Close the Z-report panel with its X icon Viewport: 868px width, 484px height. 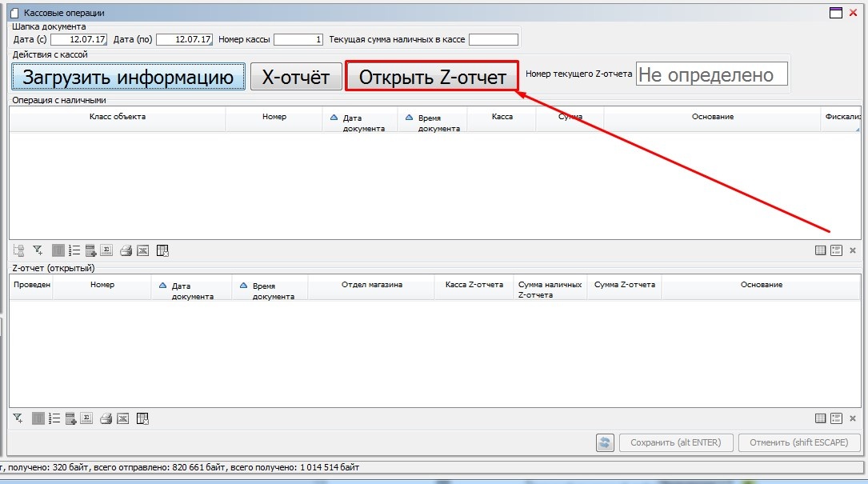click(x=852, y=418)
